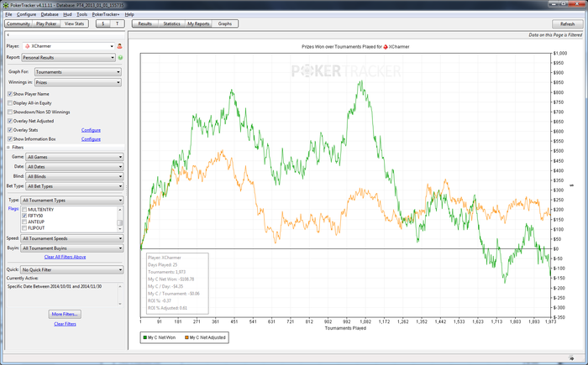Toggle Show Information Box checkbox

coord(10,139)
